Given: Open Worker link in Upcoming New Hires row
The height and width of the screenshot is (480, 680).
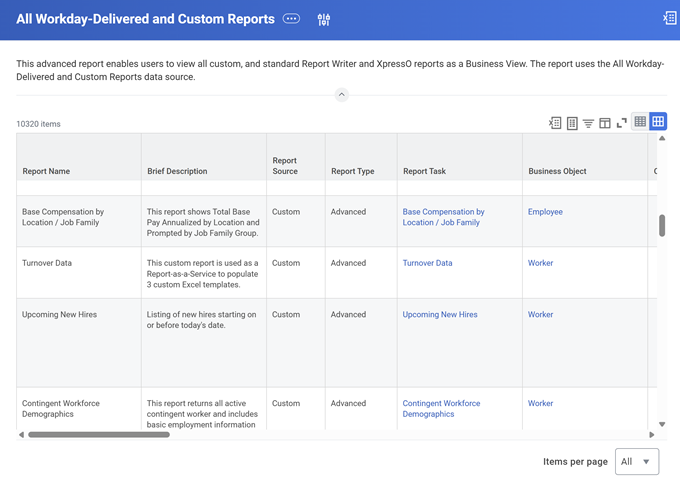Looking at the screenshot, I should (x=540, y=314).
